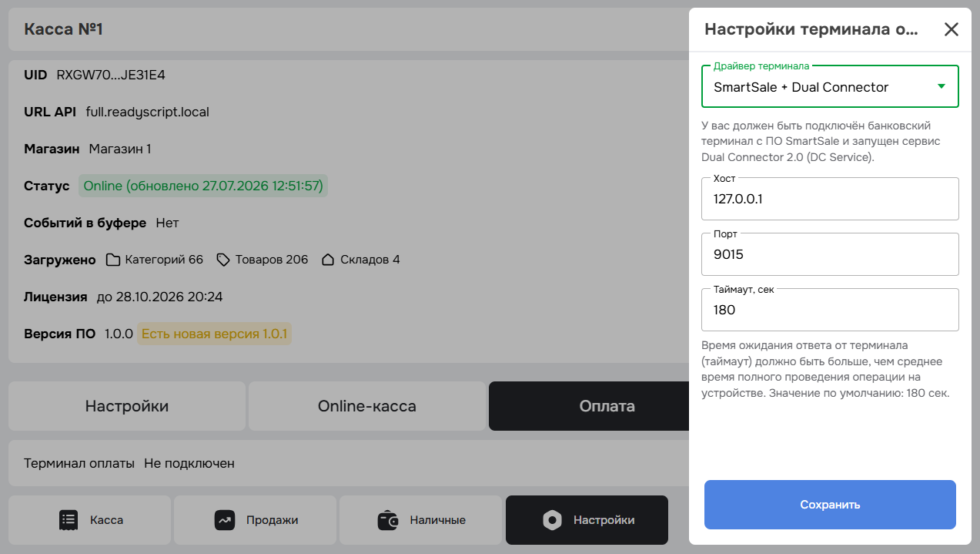Click the wallet icon next to Наличные
This screenshot has width=980, height=554.
tap(389, 520)
